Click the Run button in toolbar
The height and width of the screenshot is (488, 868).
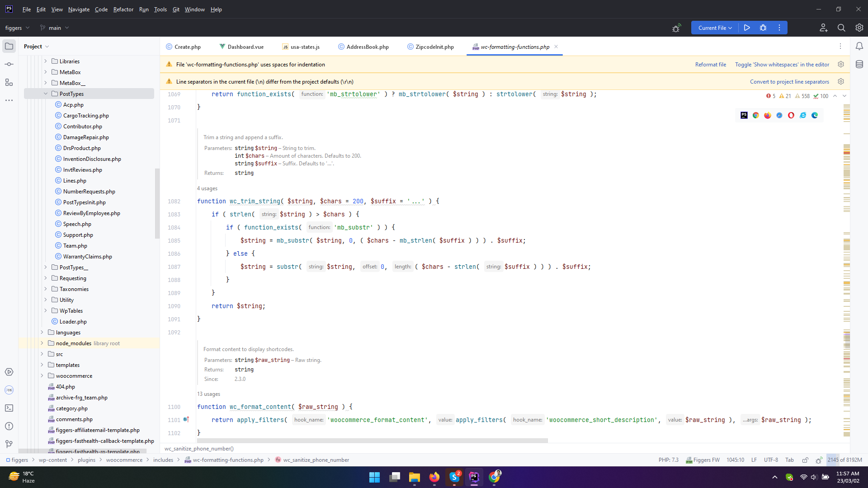pos(747,28)
